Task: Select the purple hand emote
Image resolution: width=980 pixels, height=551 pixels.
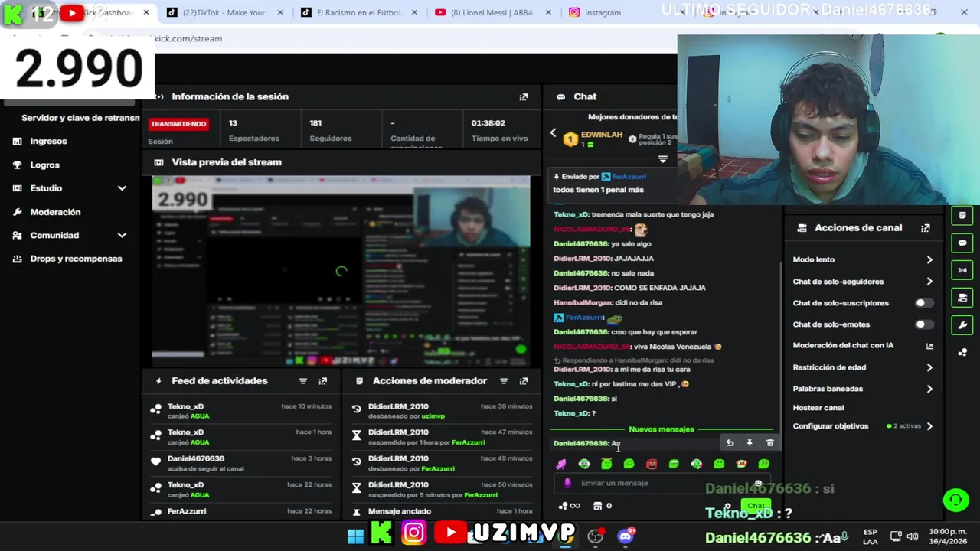Action: (x=561, y=464)
